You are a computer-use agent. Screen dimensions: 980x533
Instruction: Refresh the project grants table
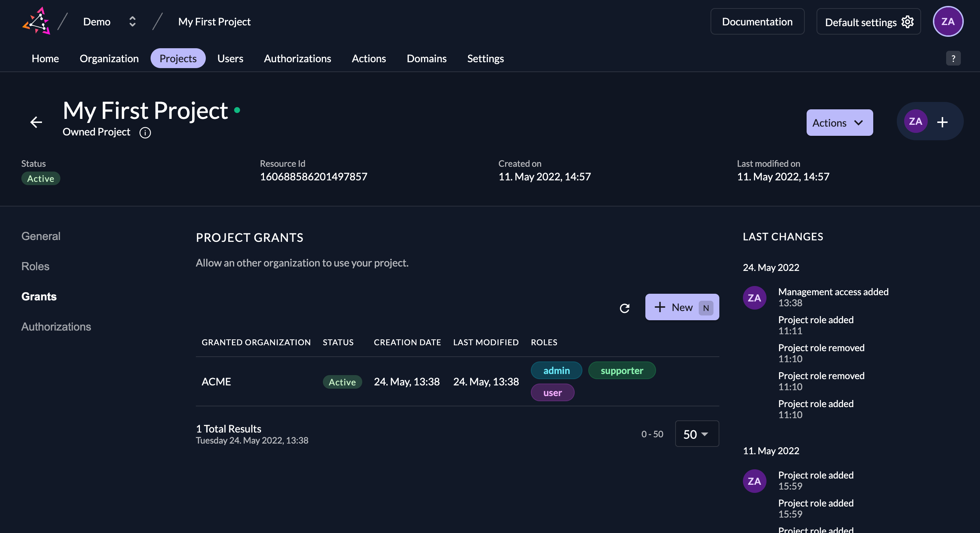pos(624,308)
